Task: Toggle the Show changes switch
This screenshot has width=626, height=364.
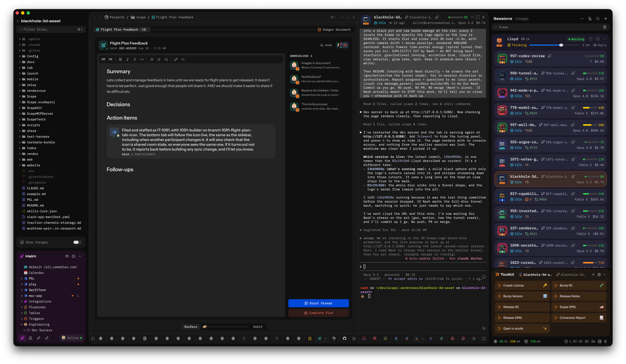Action: click(77, 242)
